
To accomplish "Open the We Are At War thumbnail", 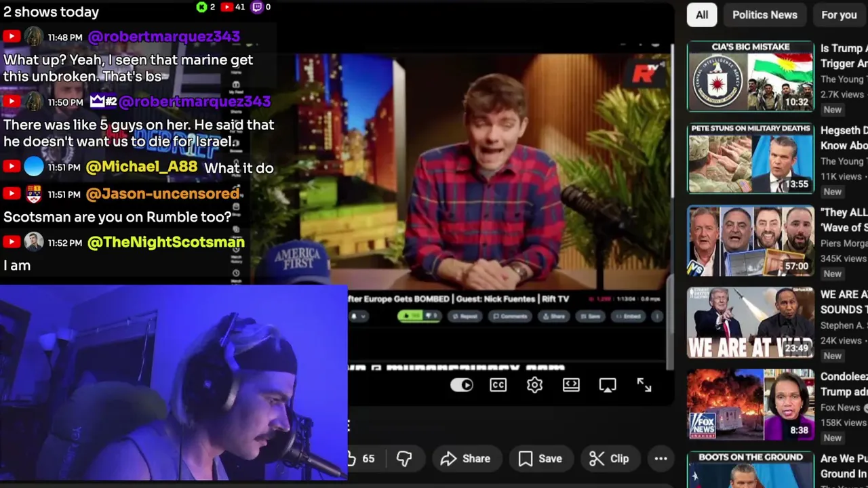I will (751, 323).
